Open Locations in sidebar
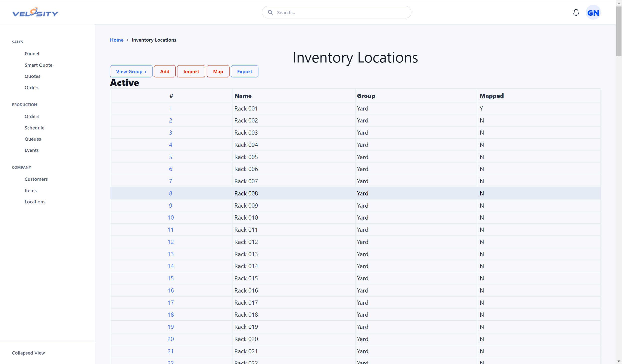 click(35, 202)
